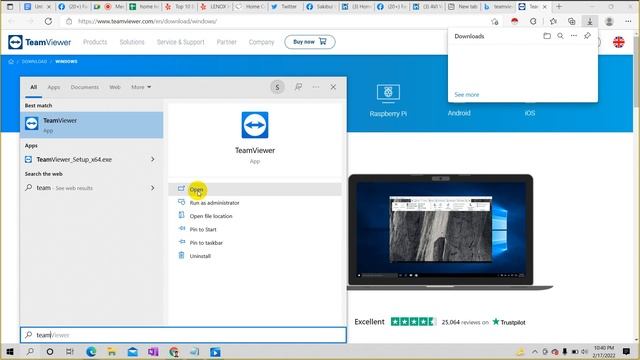Open File Explorer from taskbar

coord(111,351)
